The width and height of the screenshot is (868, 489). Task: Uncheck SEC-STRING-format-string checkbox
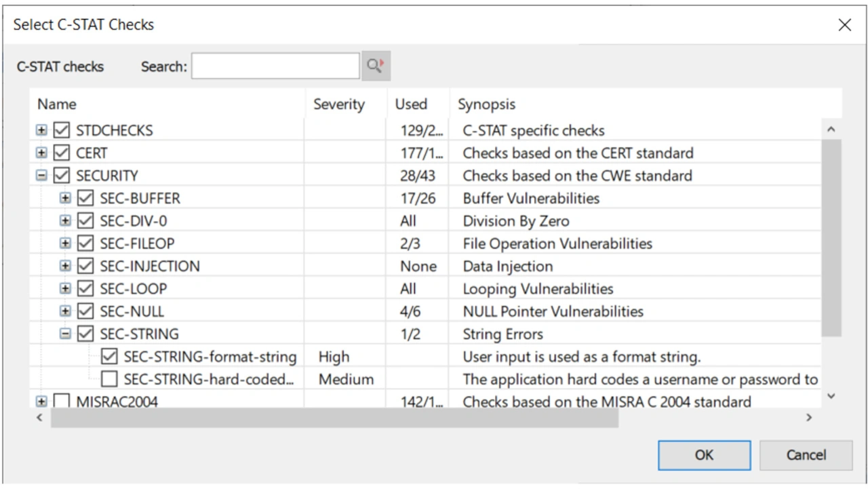pyautogui.click(x=109, y=357)
